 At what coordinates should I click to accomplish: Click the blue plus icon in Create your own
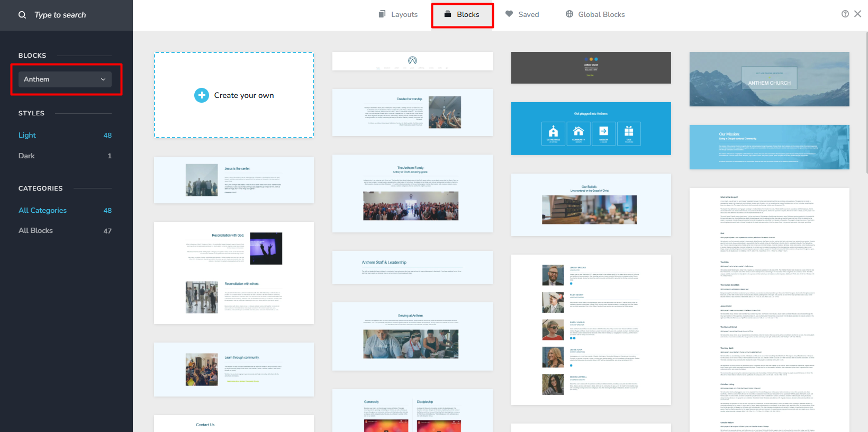(202, 95)
